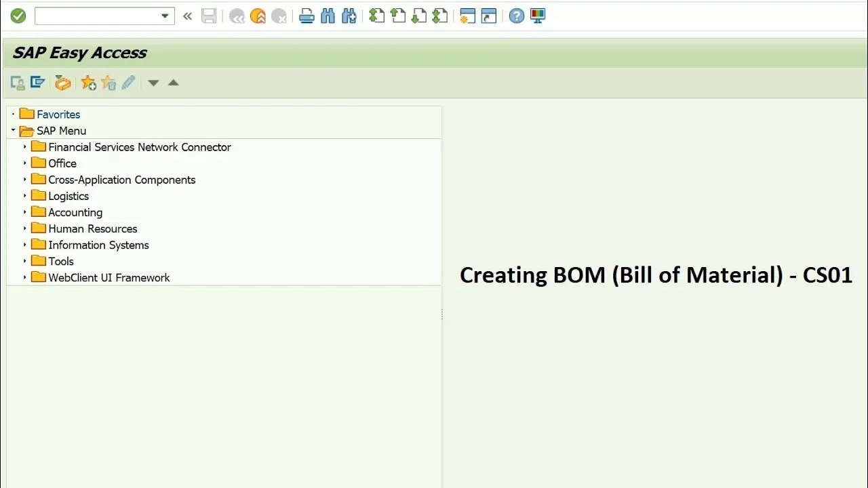
Task: Click the Tools folder icon
Action: [x=39, y=260]
